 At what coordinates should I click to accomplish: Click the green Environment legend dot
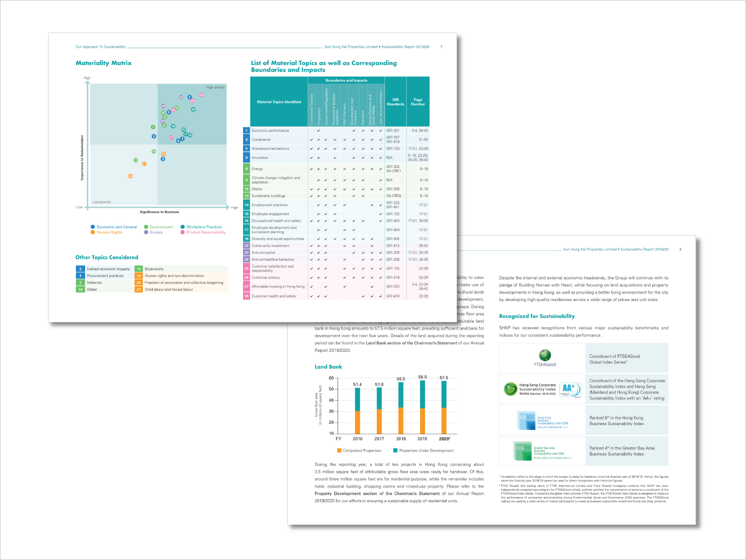[146, 227]
